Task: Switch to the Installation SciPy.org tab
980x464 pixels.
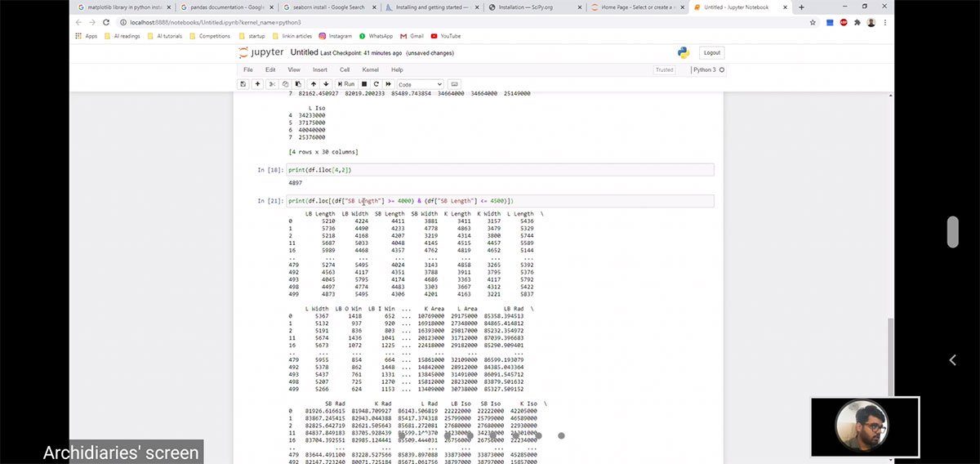Action: coord(535,7)
